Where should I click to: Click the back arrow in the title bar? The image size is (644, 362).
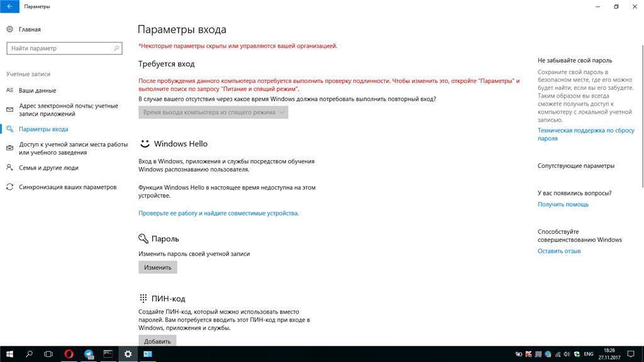coord(9,6)
